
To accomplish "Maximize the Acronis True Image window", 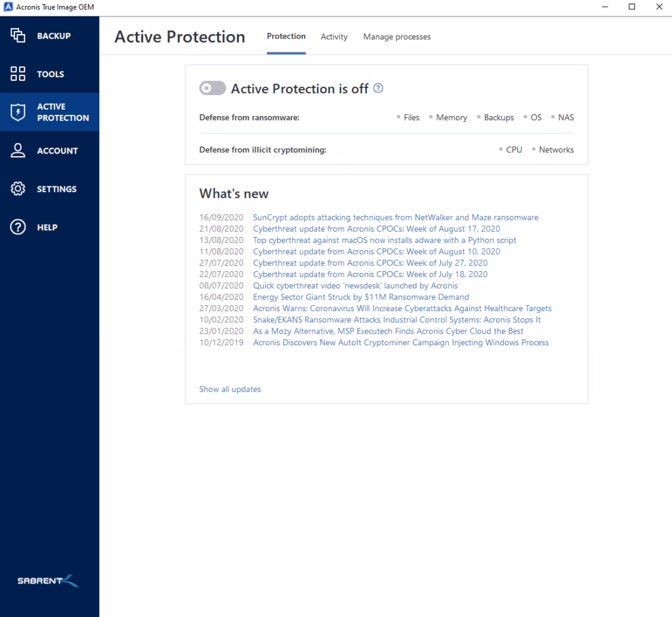I will tap(632, 7).
